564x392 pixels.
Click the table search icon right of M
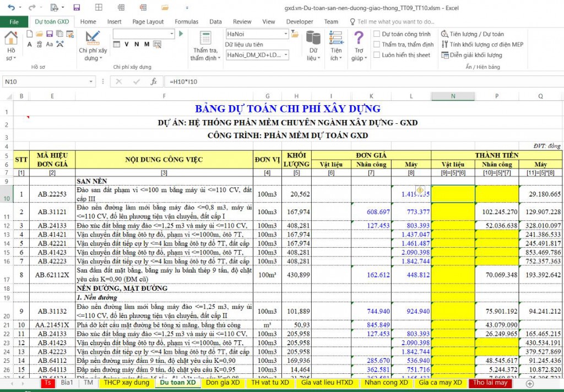157,44
